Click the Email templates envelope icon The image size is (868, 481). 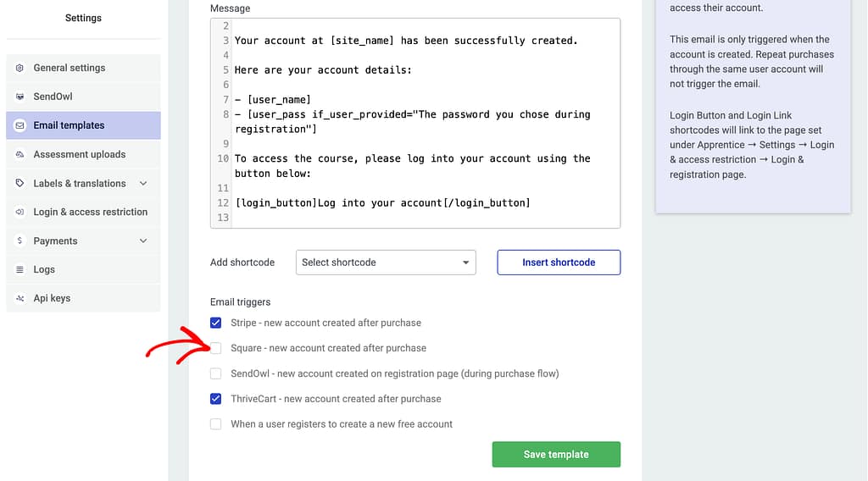coord(19,125)
